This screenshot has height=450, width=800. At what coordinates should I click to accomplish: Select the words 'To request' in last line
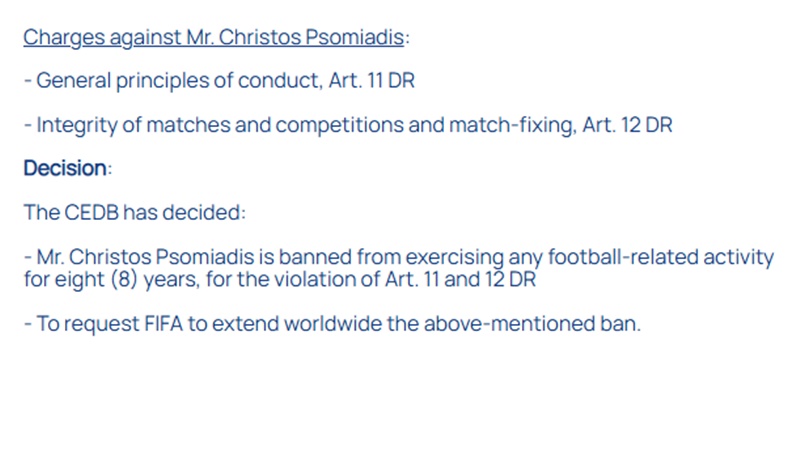tap(88, 324)
